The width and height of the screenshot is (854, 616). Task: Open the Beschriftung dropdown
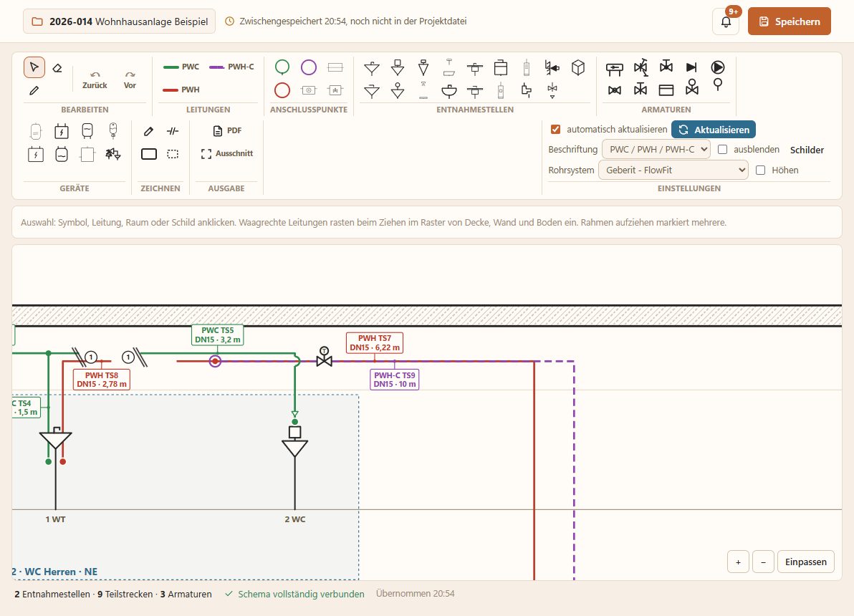click(x=656, y=149)
